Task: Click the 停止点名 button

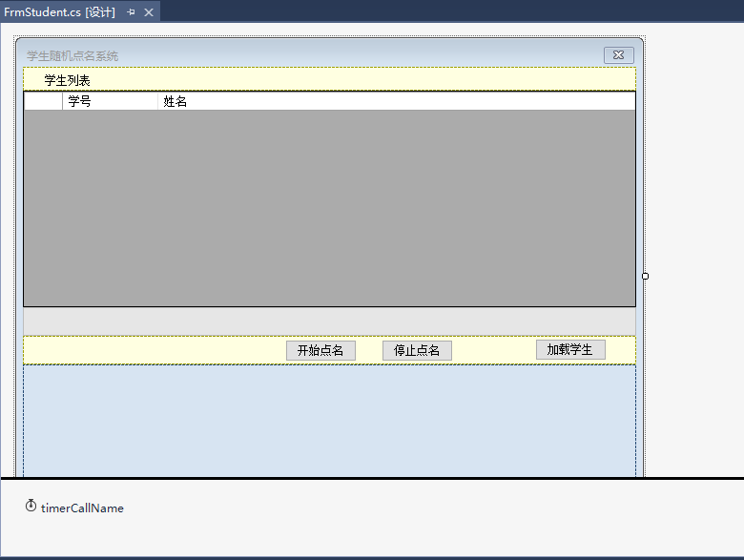Action: click(x=417, y=350)
